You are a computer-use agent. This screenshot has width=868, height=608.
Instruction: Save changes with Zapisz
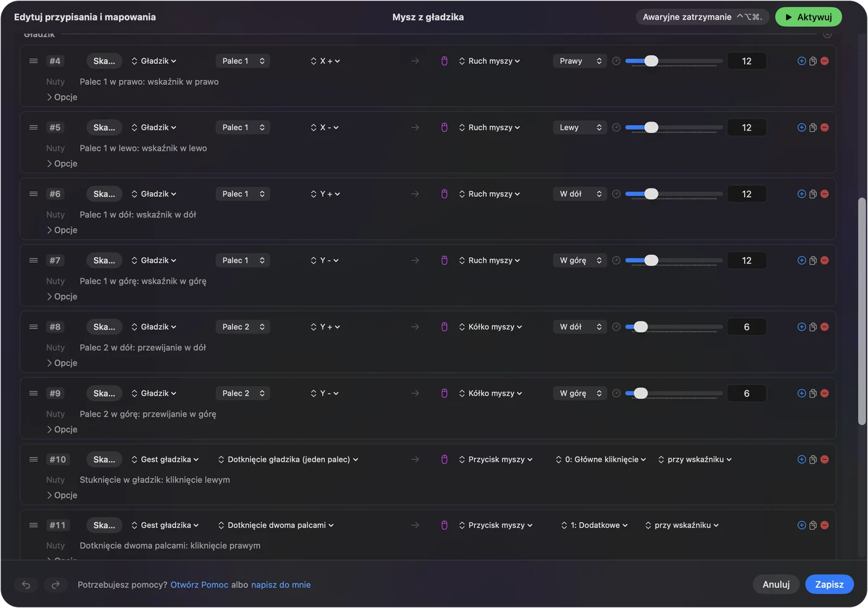[x=830, y=584]
